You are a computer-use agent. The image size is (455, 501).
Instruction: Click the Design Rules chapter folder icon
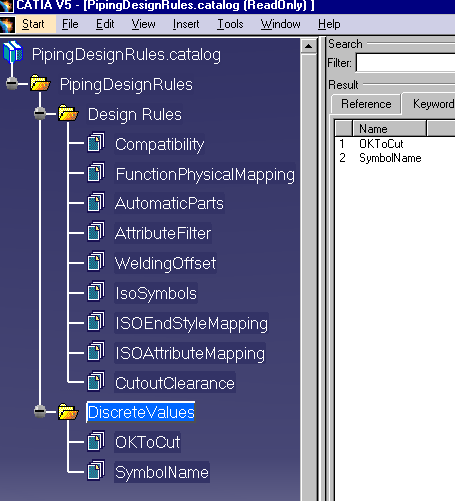tap(68, 113)
